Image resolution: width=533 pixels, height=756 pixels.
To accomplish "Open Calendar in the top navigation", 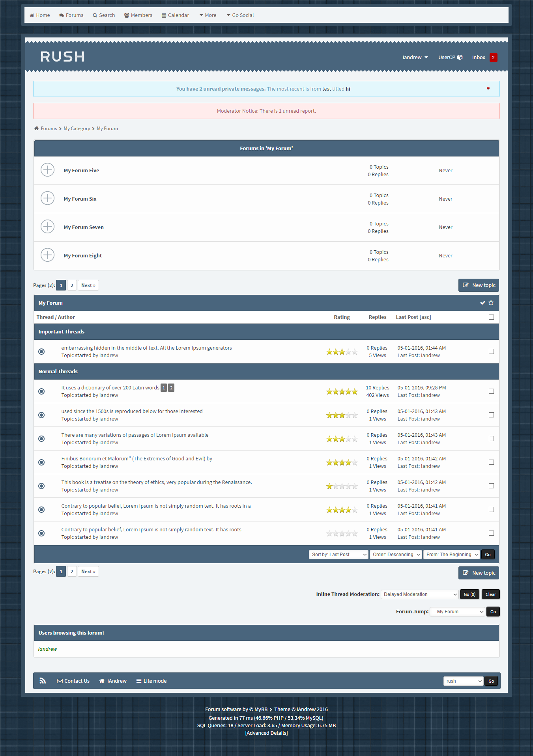I will click(175, 15).
